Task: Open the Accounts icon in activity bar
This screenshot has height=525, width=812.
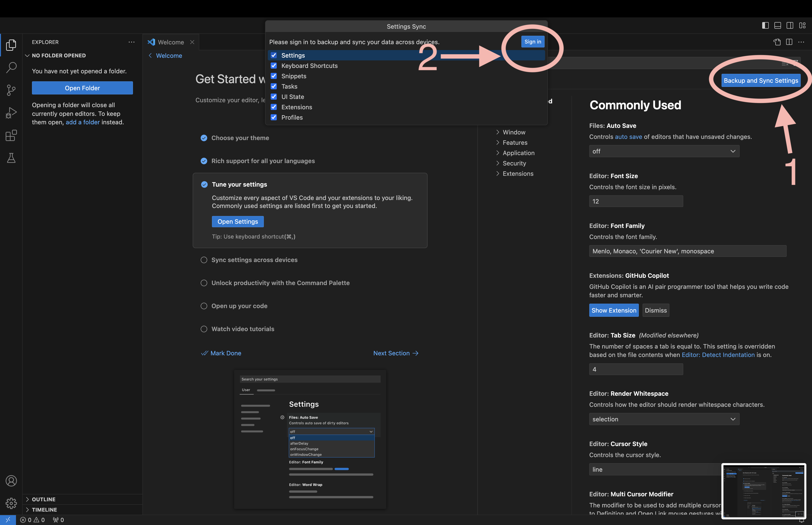Action: click(11, 481)
